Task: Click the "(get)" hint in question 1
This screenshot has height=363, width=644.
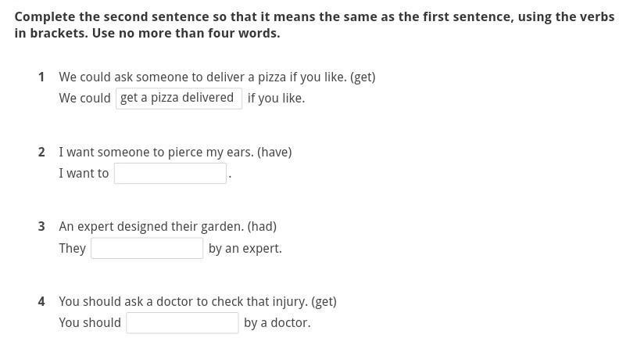Action: click(363, 77)
